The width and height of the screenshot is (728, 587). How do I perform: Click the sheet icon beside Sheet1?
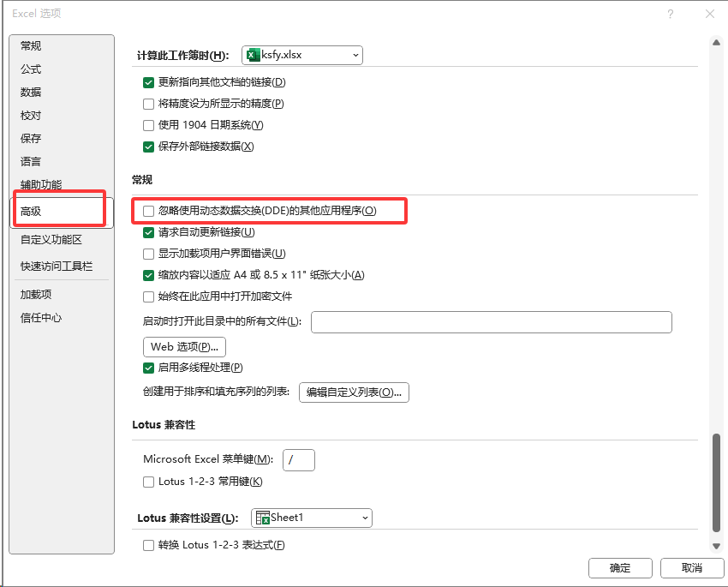263,518
